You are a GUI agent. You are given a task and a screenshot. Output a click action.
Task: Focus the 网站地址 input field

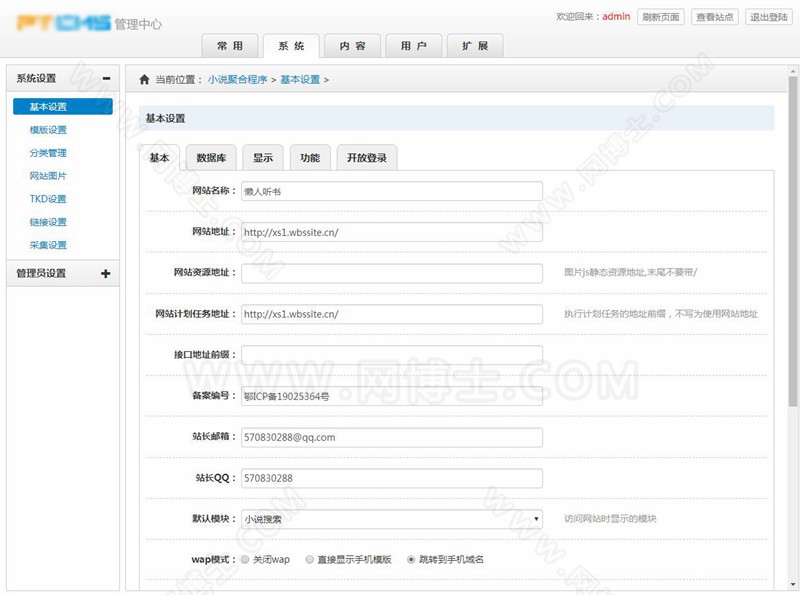pos(391,232)
